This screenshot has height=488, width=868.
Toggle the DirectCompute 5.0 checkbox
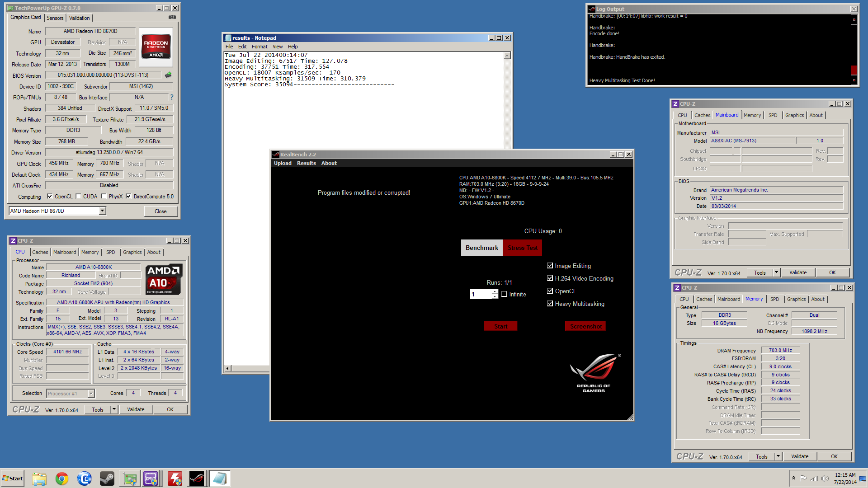point(128,196)
